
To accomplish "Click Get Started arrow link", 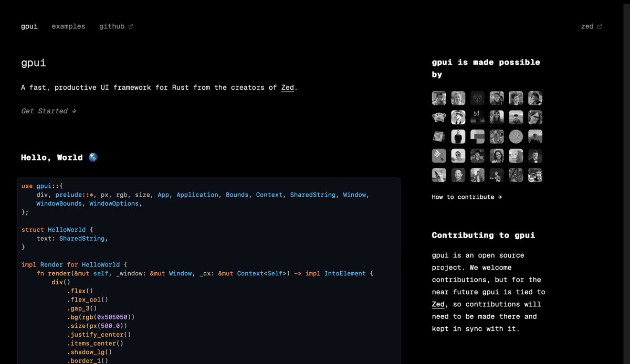I will [48, 111].
